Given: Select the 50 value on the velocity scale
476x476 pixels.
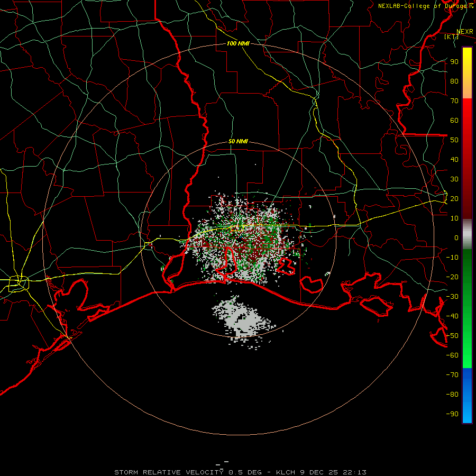Looking at the screenshot, I should pos(454,140).
